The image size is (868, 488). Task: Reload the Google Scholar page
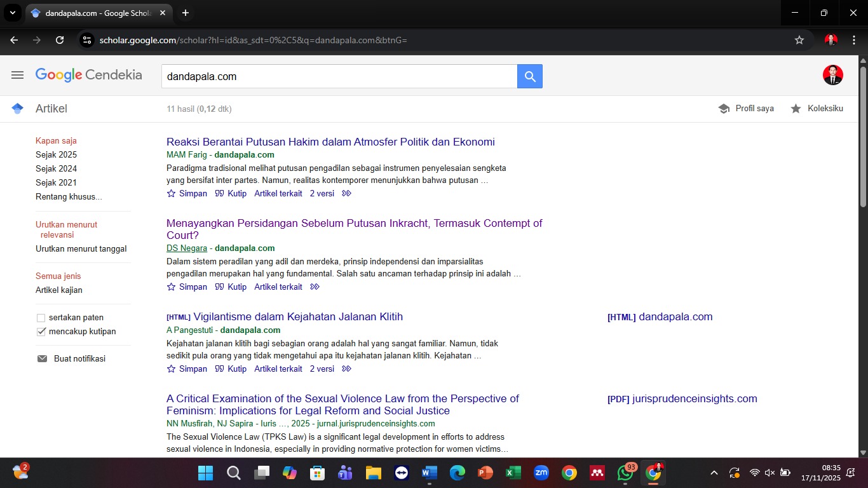pyautogui.click(x=60, y=39)
